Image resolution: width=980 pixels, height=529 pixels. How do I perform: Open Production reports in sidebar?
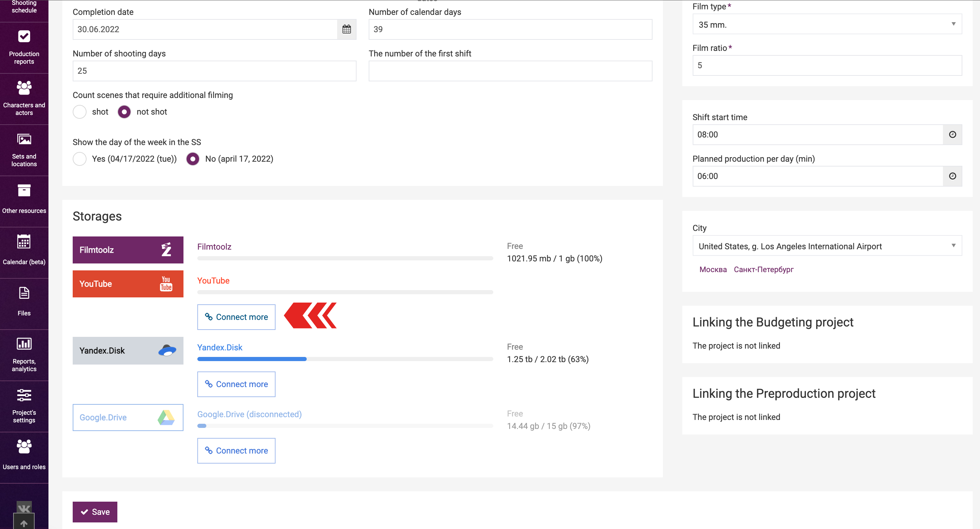[24, 47]
